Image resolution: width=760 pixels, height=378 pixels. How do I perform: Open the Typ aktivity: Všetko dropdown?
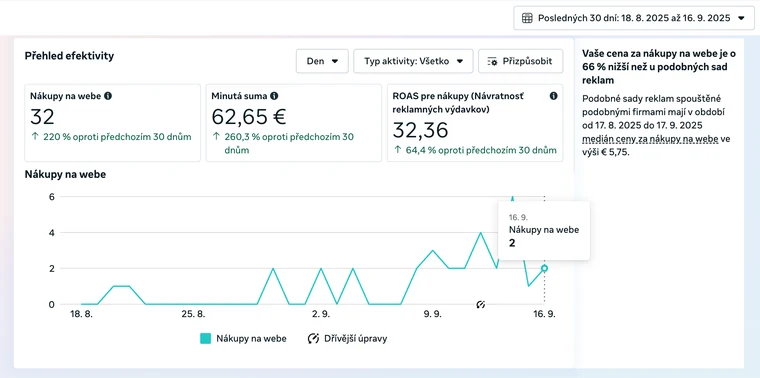pos(413,61)
